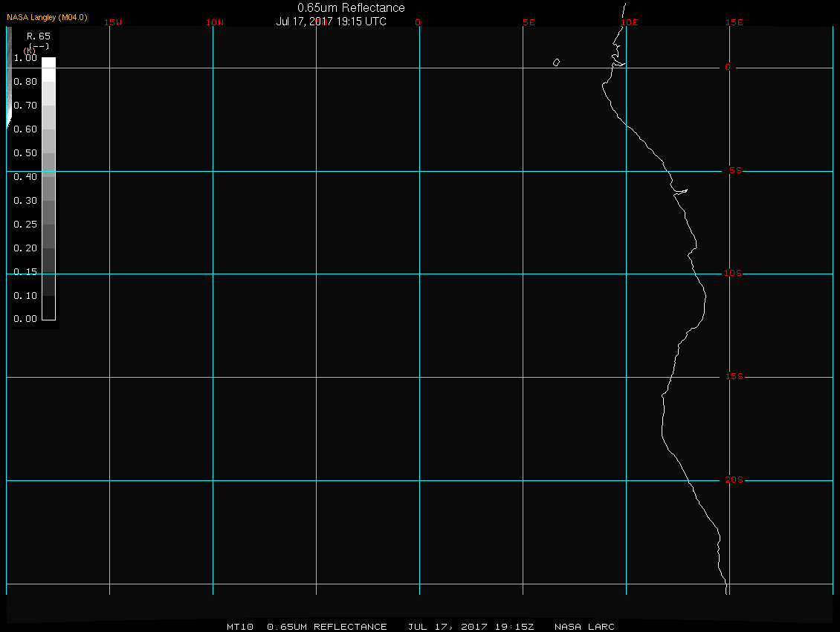Click the 0.00 black color bar segment

pyautogui.click(x=49, y=308)
